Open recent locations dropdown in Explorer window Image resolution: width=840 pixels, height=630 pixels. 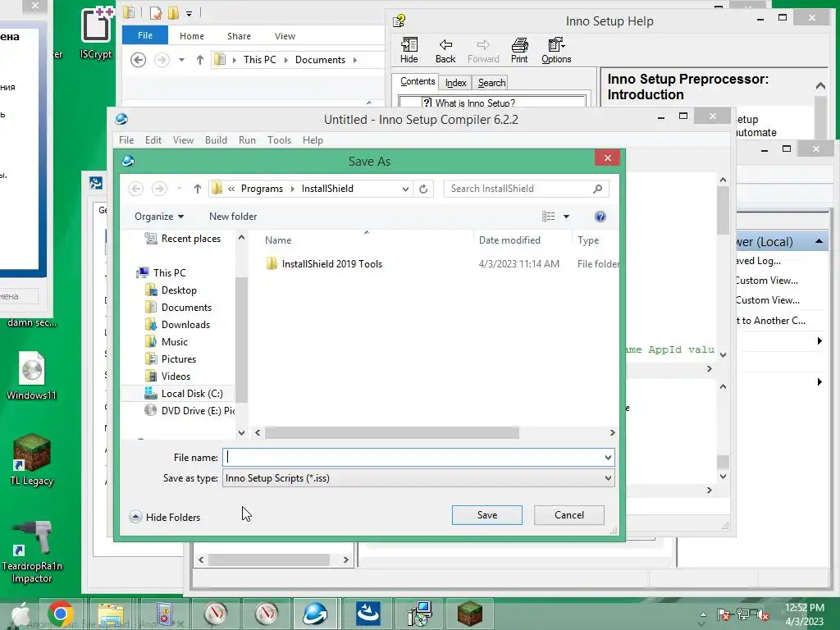(x=181, y=59)
